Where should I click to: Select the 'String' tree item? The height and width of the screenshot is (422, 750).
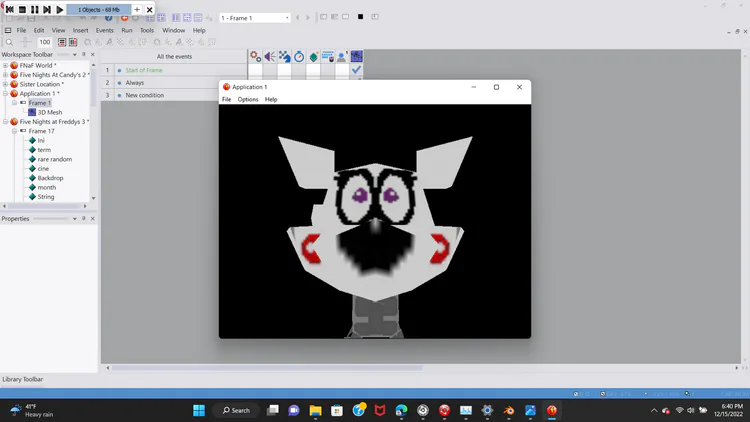coord(45,197)
